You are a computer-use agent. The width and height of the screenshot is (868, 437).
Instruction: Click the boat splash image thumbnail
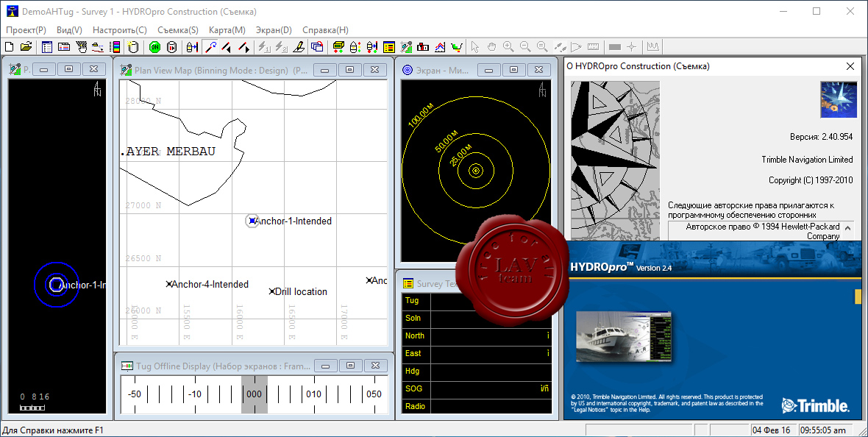(624, 337)
